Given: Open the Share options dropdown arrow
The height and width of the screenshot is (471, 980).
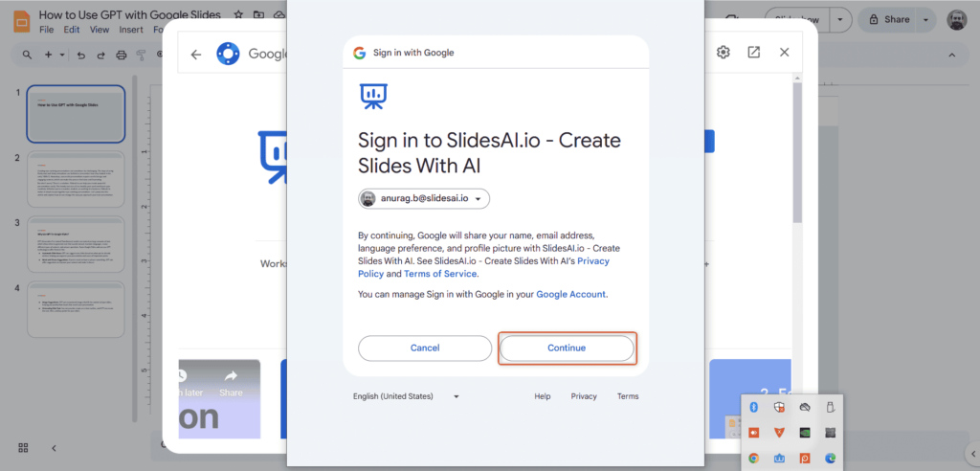Looking at the screenshot, I should (926, 19).
